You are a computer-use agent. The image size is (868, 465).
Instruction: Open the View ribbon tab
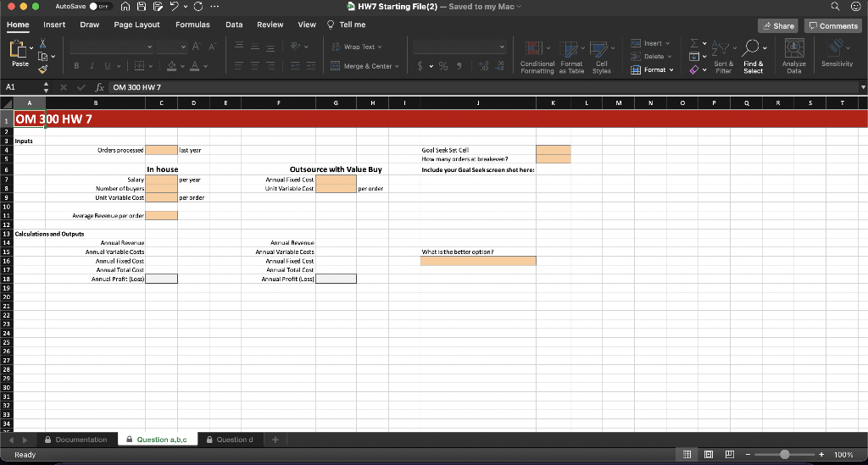307,25
